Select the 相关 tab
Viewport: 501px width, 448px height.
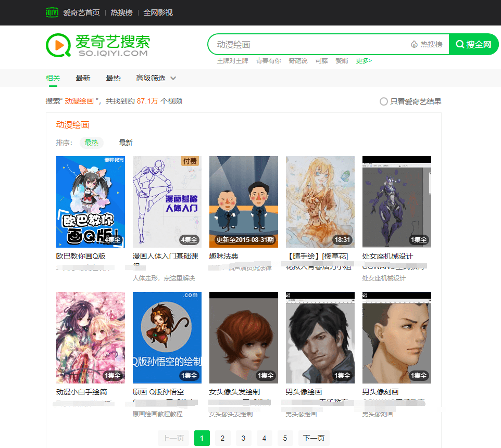pyautogui.click(x=53, y=78)
